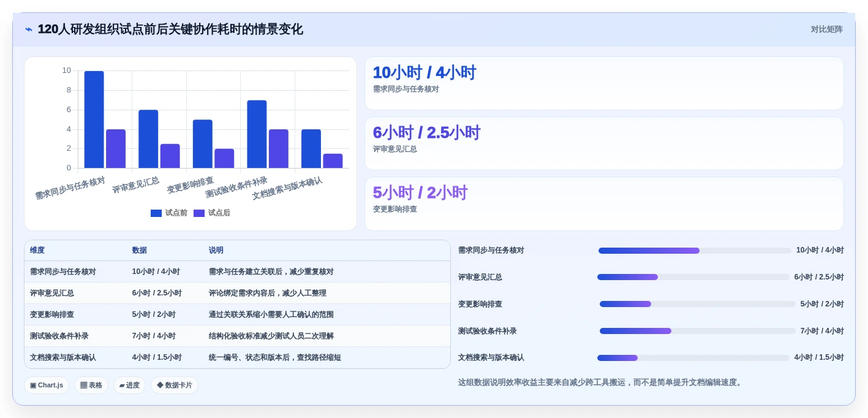Click table value 6小时 / 2.5小时
This screenshot has height=418, width=868.
pyautogui.click(x=157, y=293)
